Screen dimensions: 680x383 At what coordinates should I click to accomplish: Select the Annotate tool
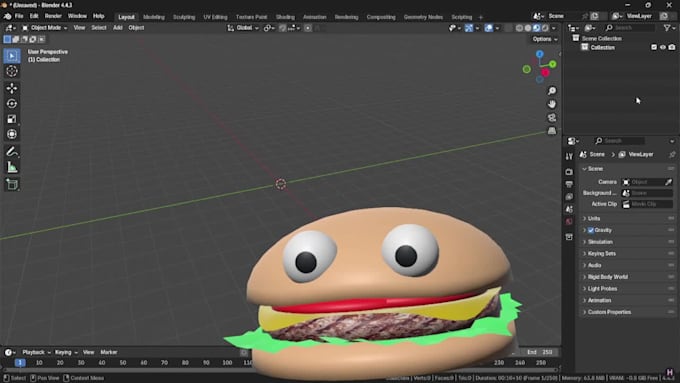[x=12, y=151]
